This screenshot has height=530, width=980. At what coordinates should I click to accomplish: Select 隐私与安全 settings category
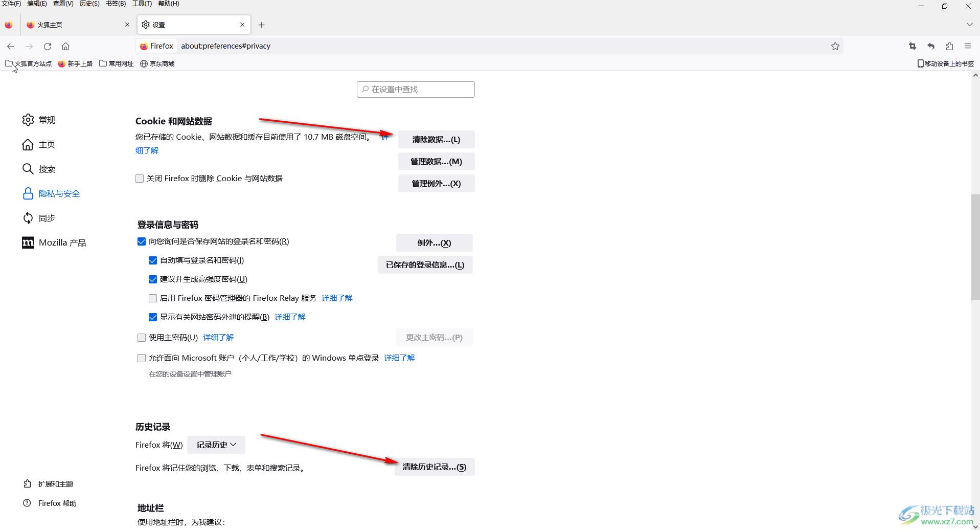(51, 193)
